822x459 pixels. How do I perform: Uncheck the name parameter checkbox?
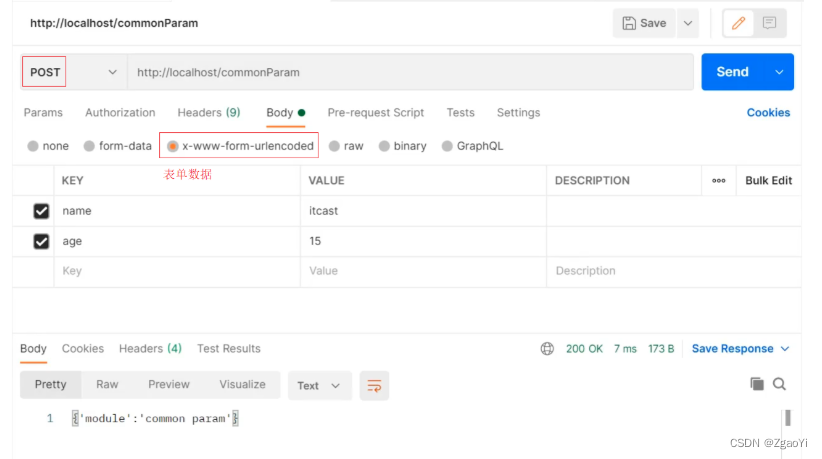(x=41, y=211)
